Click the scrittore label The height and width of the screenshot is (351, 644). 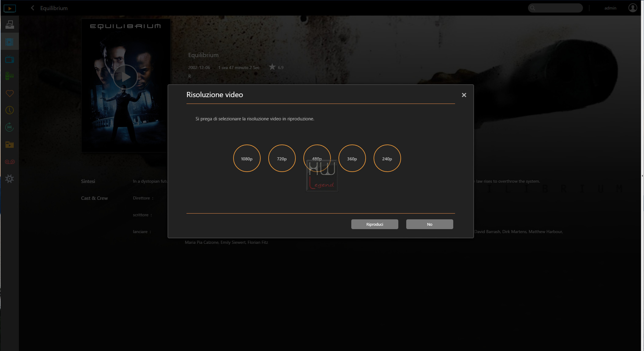pos(140,215)
